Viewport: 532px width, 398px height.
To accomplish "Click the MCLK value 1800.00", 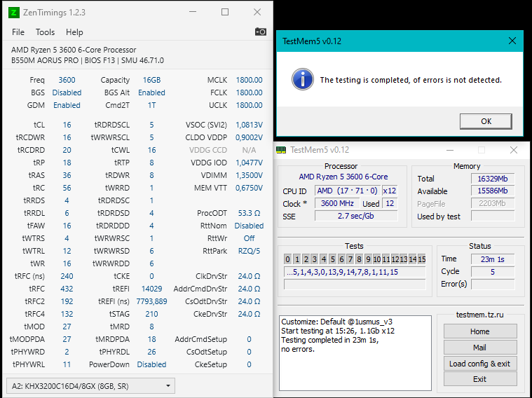I will pos(249,80).
